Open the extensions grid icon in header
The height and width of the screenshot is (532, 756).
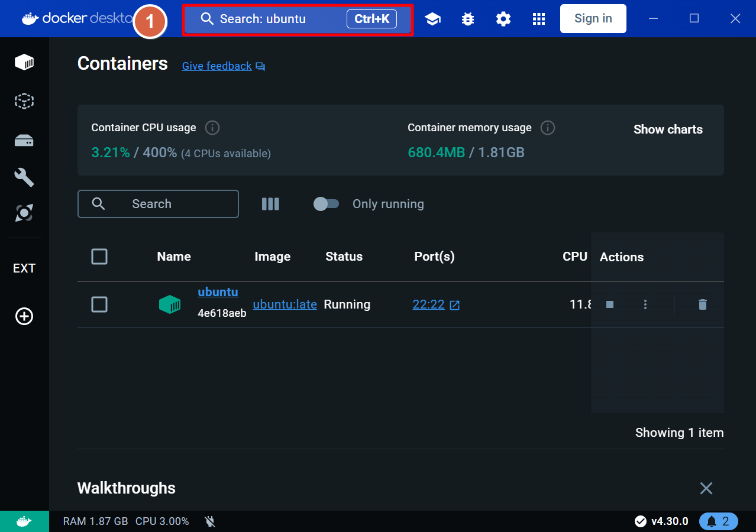pos(539,19)
